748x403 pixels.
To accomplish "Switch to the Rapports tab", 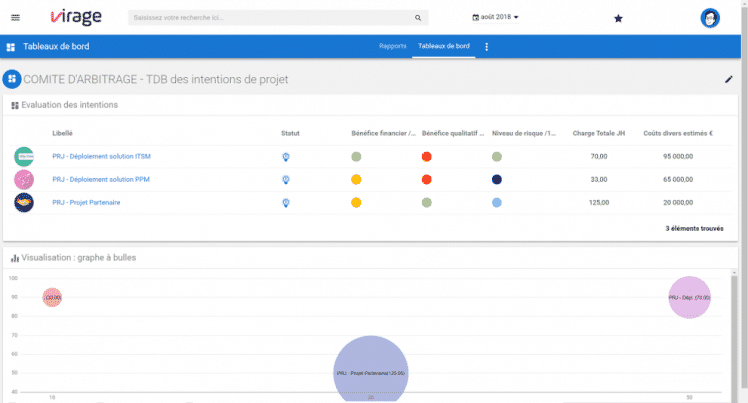I will [393, 46].
